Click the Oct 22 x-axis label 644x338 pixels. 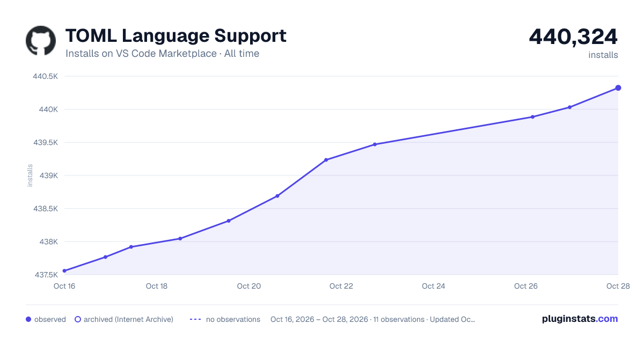pyautogui.click(x=341, y=286)
